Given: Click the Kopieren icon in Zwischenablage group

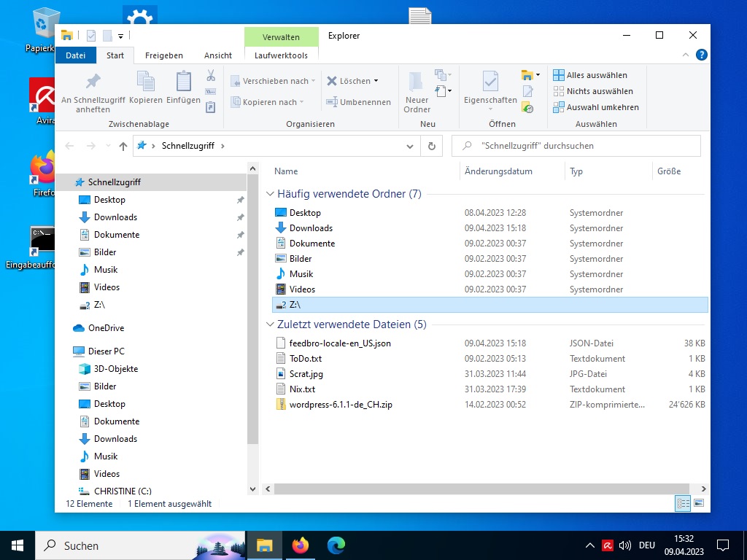Looking at the screenshot, I should pos(146,90).
